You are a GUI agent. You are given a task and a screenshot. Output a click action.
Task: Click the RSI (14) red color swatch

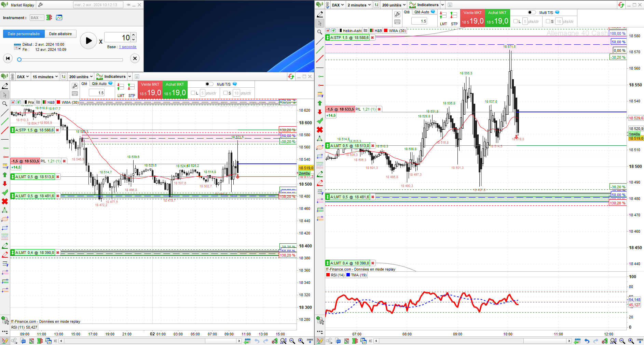pyautogui.click(x=328, y=275)
